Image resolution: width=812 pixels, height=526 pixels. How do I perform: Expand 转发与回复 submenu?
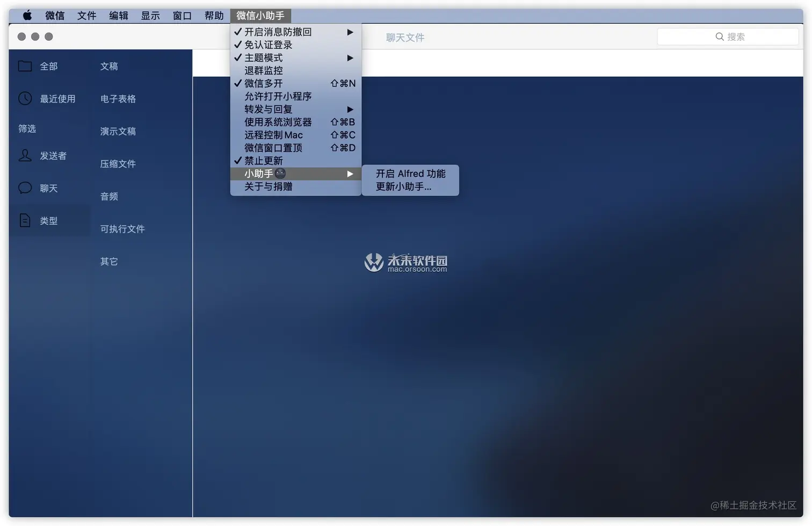[x=295, y=109]
